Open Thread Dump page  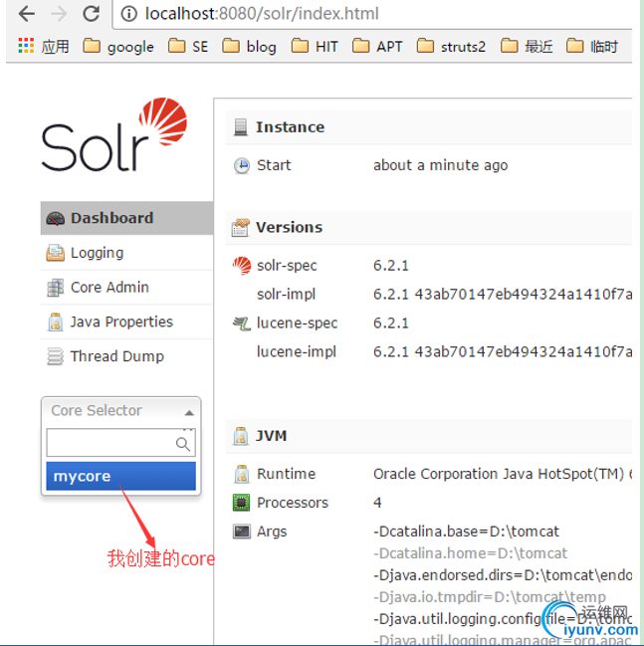(126, 356)
